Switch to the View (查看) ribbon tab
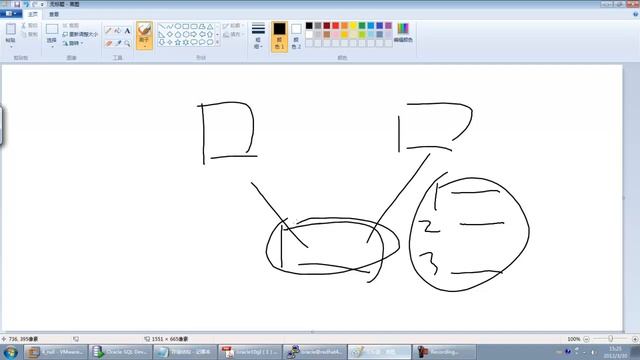640x360 pixels. pos(54,14)
